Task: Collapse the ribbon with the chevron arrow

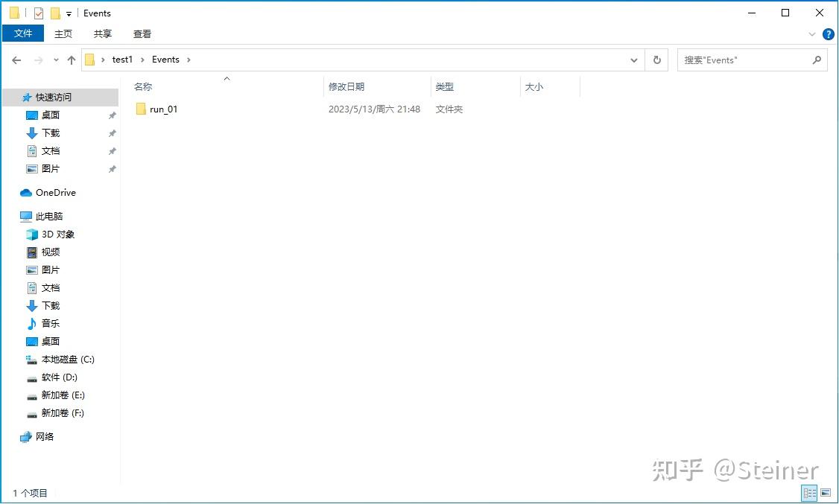Action: [x=812, y=34]
